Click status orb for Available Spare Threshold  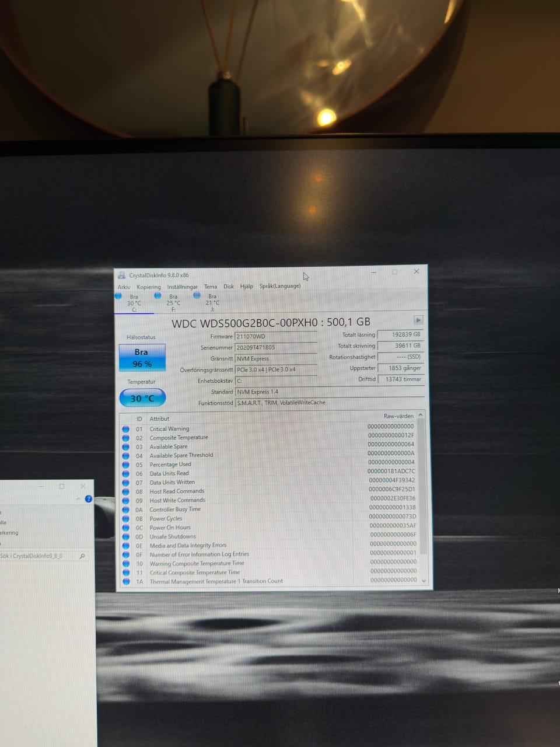coord(125,456)
